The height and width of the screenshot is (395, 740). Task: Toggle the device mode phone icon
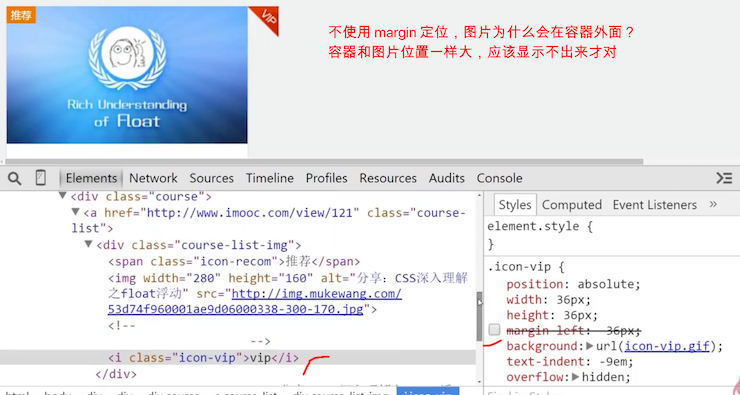coord(41,178)
